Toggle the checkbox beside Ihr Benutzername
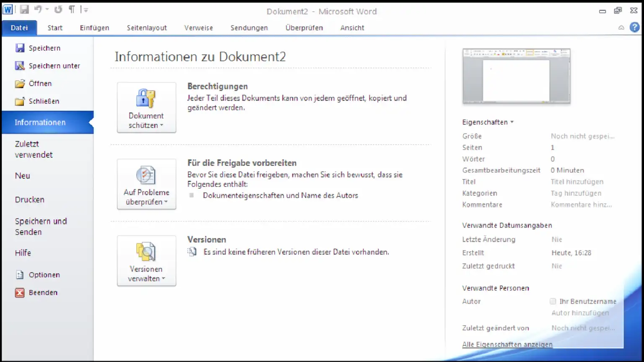Viewport: 644px width, 362px height. point(553,301)
